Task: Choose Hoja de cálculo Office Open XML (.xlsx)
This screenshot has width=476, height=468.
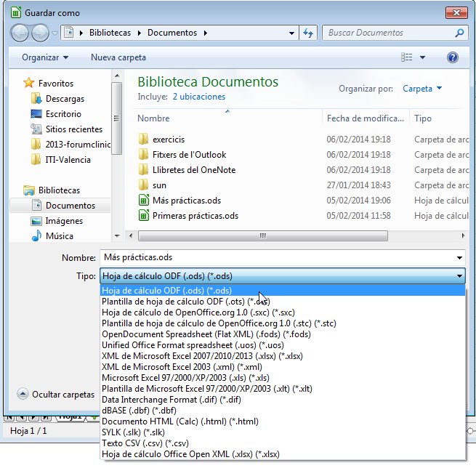Action: point(282,454)
